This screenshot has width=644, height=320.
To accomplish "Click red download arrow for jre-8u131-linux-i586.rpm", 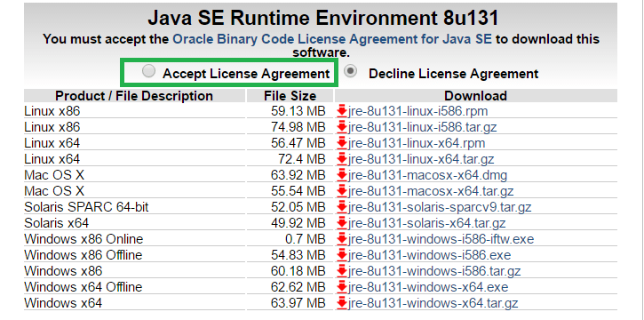I will pyautogui.click(x=342, y=111).
